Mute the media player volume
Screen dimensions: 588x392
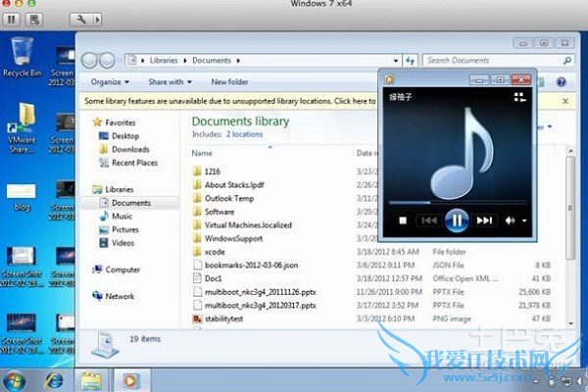point(510,220)
